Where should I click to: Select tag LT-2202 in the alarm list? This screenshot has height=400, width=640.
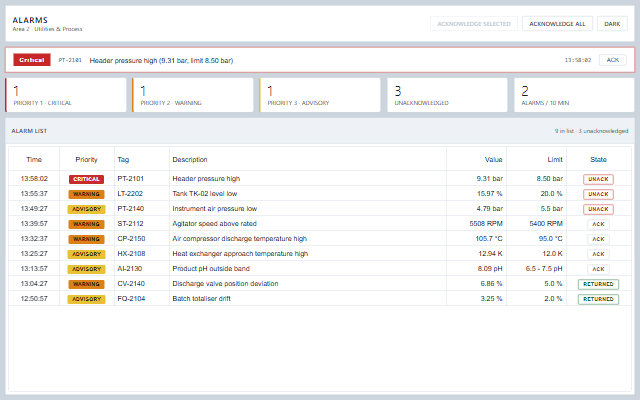[130, 193]
